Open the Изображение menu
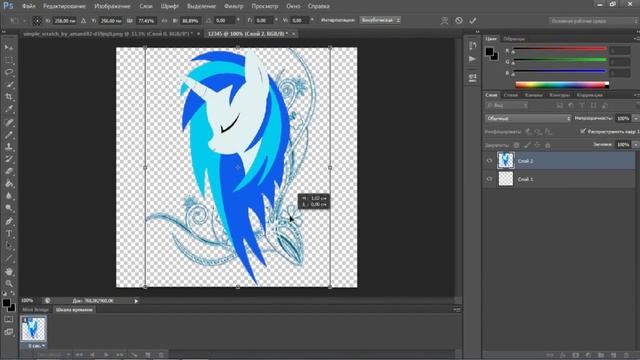The width and height of the screenshot is (640, 360). point(112,6)
